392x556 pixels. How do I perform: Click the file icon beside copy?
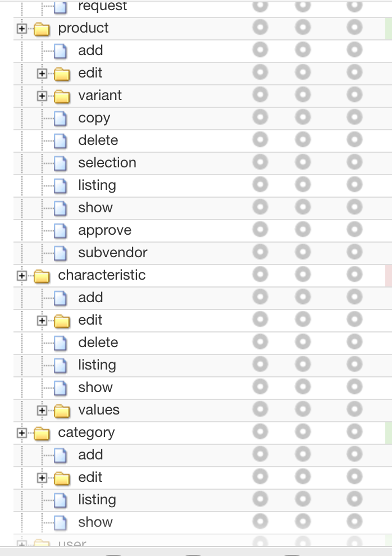[60, 119]
